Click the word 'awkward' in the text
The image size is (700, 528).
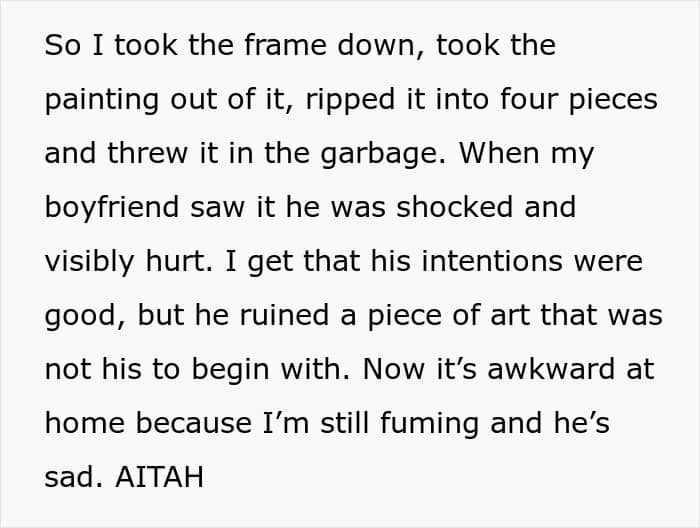click(x=551, y=369)
